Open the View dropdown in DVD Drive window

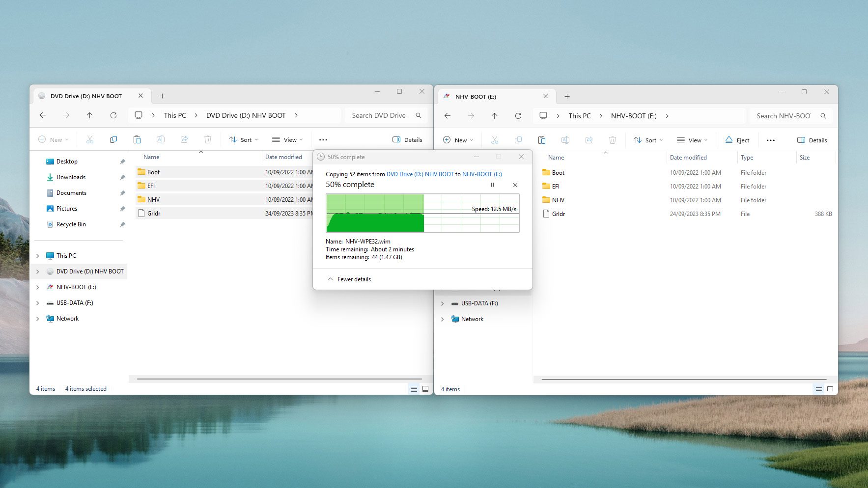tap(287, 140)
